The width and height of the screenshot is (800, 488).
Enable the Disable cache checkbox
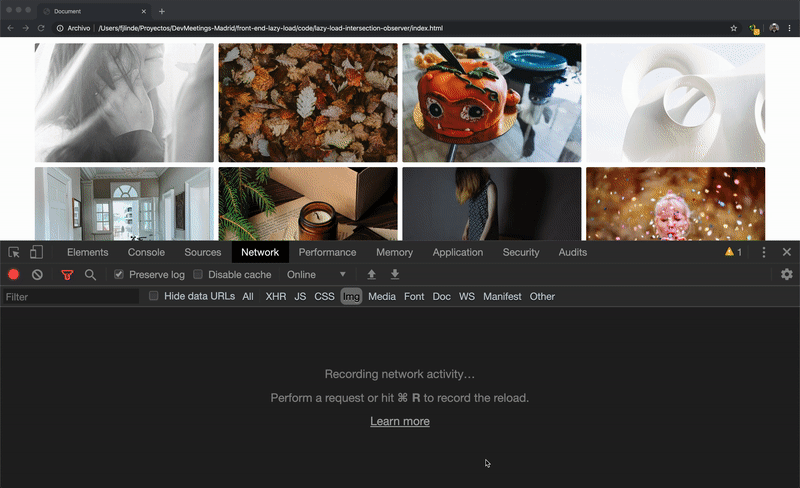198,275
